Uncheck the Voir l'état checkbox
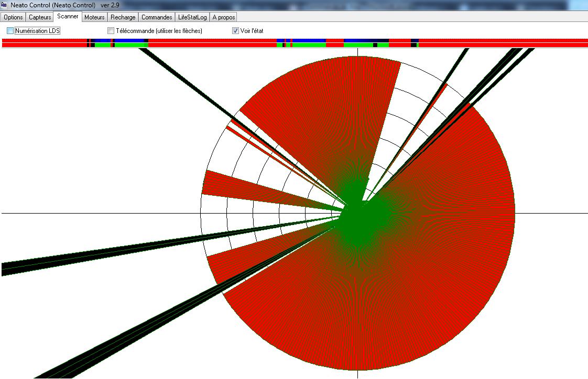This screenshot has width=588, height=379. (235, 31)
